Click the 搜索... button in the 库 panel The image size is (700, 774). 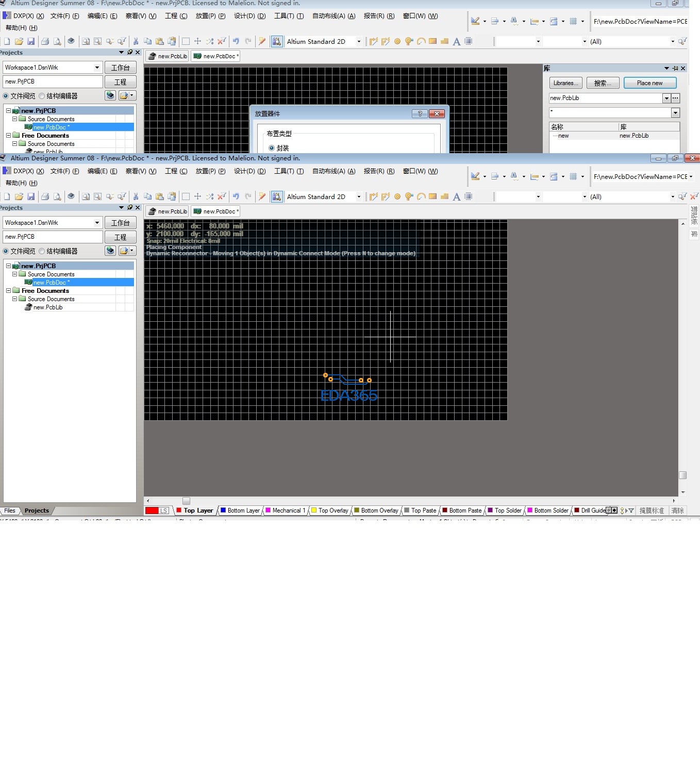tap(603, 83)
